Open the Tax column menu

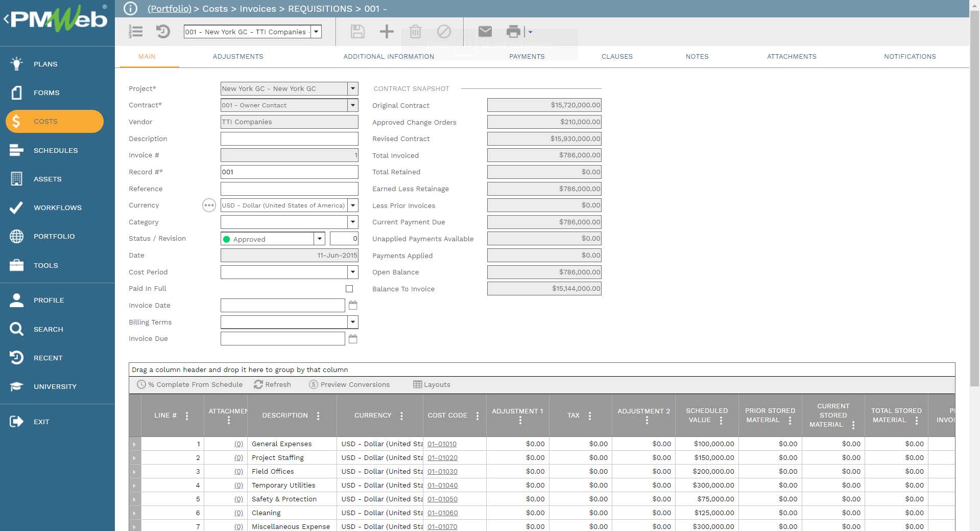(x=590, y=415)
